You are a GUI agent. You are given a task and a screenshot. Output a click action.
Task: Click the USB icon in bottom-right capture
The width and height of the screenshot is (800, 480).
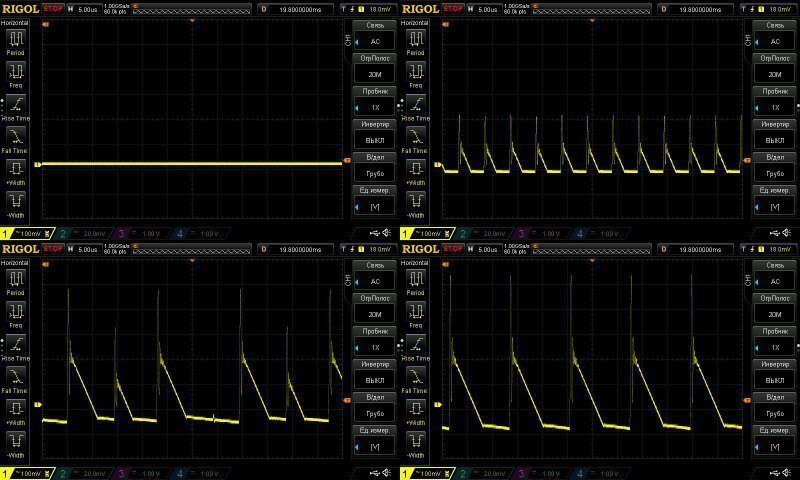pyautogui.click(x=774, y=473)
